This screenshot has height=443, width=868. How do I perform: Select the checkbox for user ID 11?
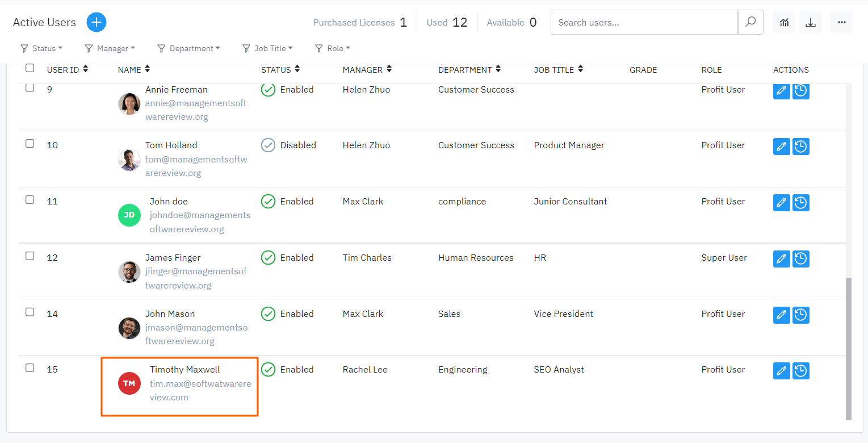30,200
